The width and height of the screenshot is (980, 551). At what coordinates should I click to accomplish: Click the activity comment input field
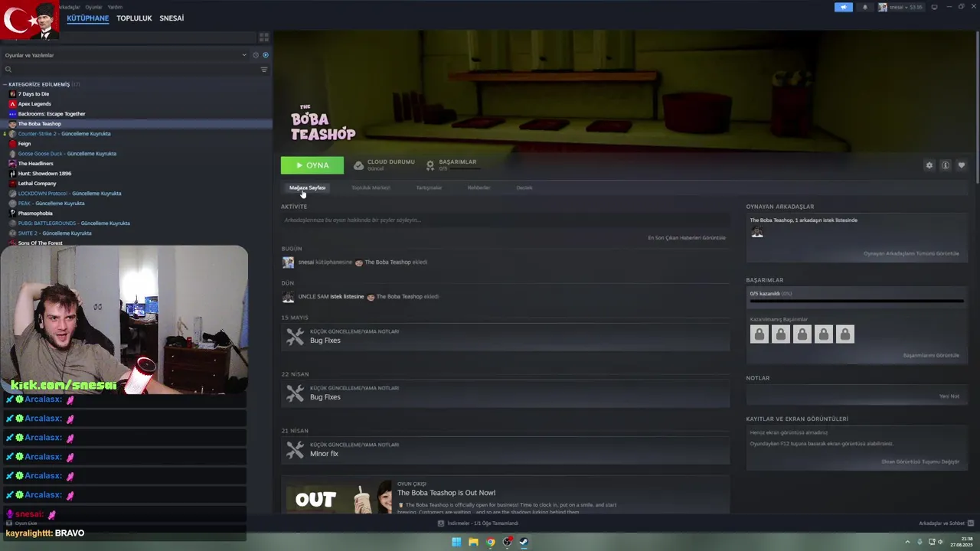[505, 220]
